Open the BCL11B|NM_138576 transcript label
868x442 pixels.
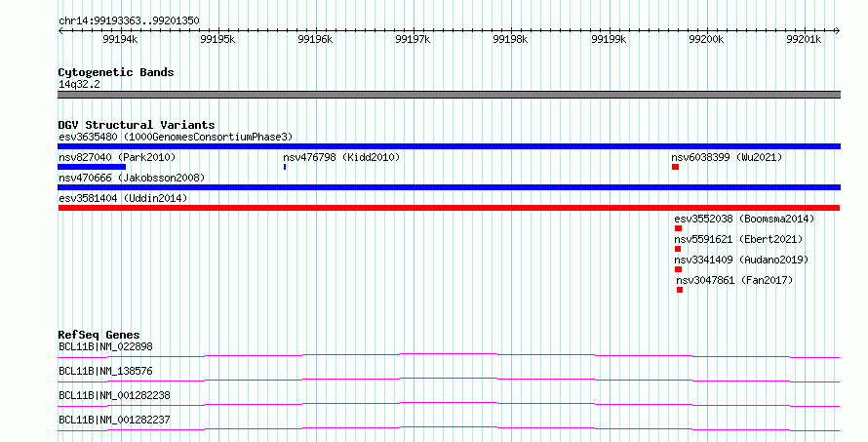105,371
